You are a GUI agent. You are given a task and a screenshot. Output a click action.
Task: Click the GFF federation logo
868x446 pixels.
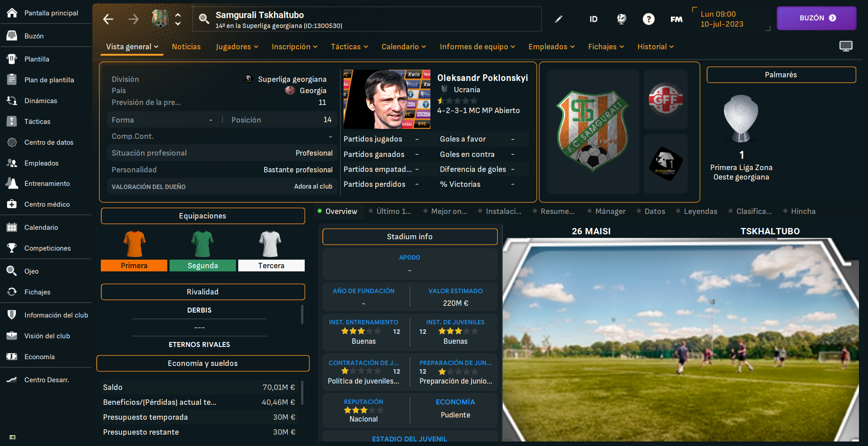(x=665, y=100)
